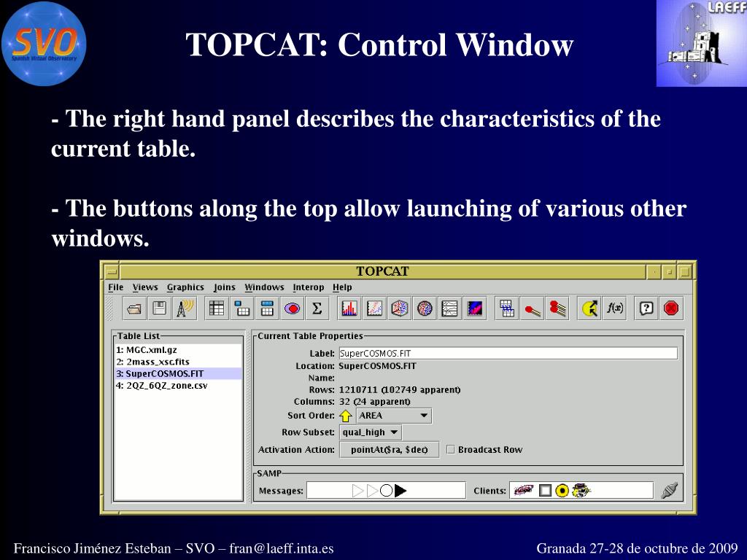
Task: Show available functions f(x) icon
Action: pyautogui.click(x=614, y=309)
